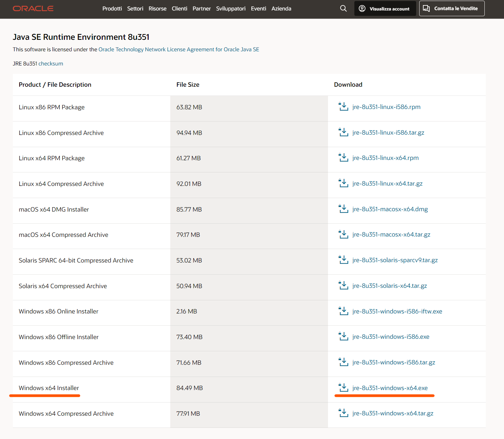Click download icon for solaris-sparcv9.tar.gz

pyautogui.click(x=343, y=260)
